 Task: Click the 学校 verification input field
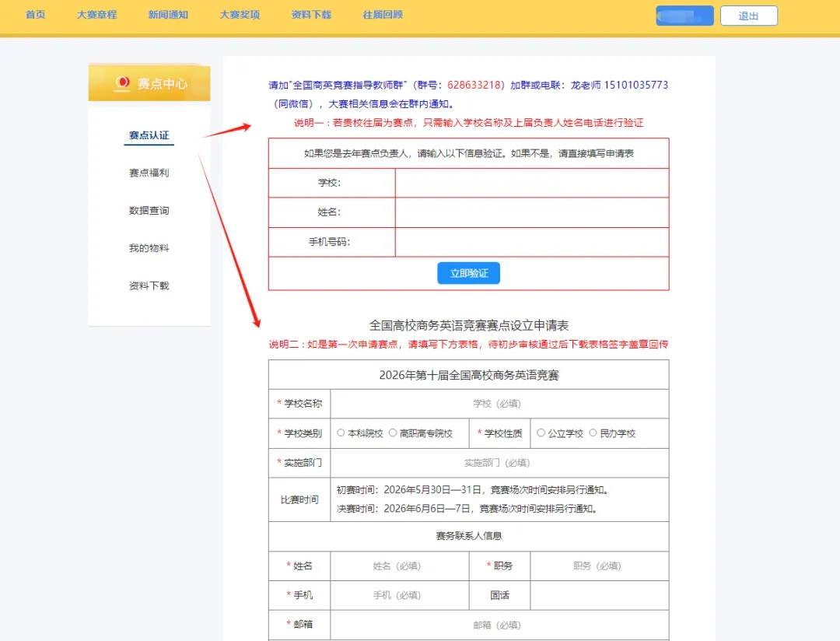point(531,183)
